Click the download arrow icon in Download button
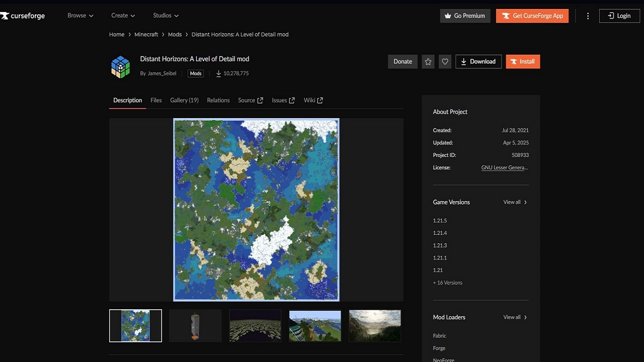Viewport: 644px width, 362px height. [463, 61]
